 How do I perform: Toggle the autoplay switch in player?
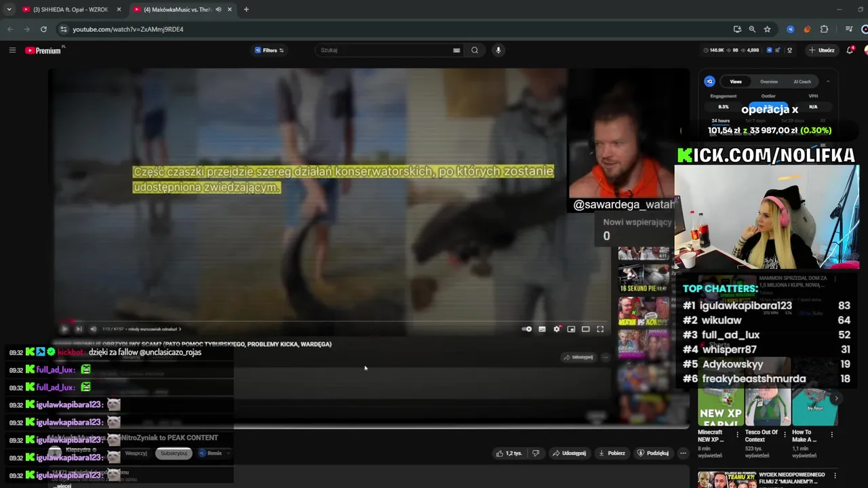click(x=527, y=329)
